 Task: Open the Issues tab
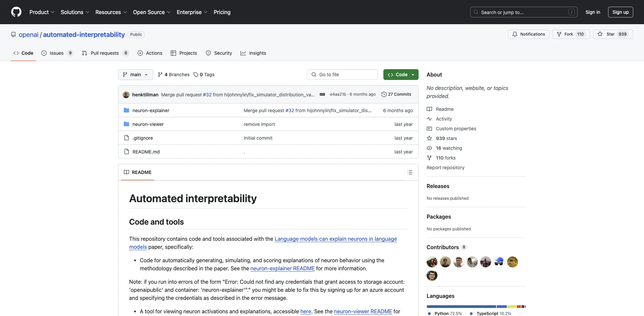pos(57,53)
